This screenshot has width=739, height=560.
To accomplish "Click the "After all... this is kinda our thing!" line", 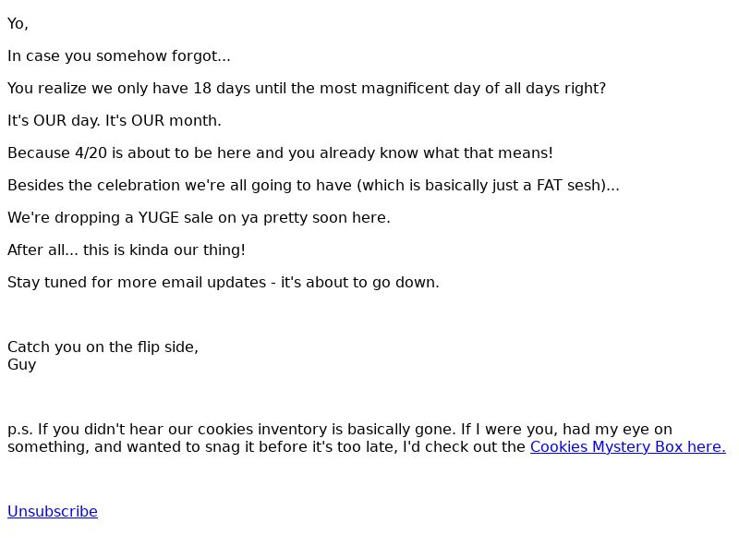I will pyautogui.click(x=127, y=250).
